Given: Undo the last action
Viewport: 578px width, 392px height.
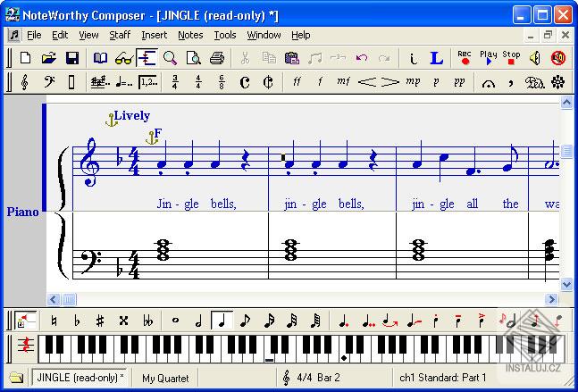Looking at the screenshot, I should click(x=362, y=58).
